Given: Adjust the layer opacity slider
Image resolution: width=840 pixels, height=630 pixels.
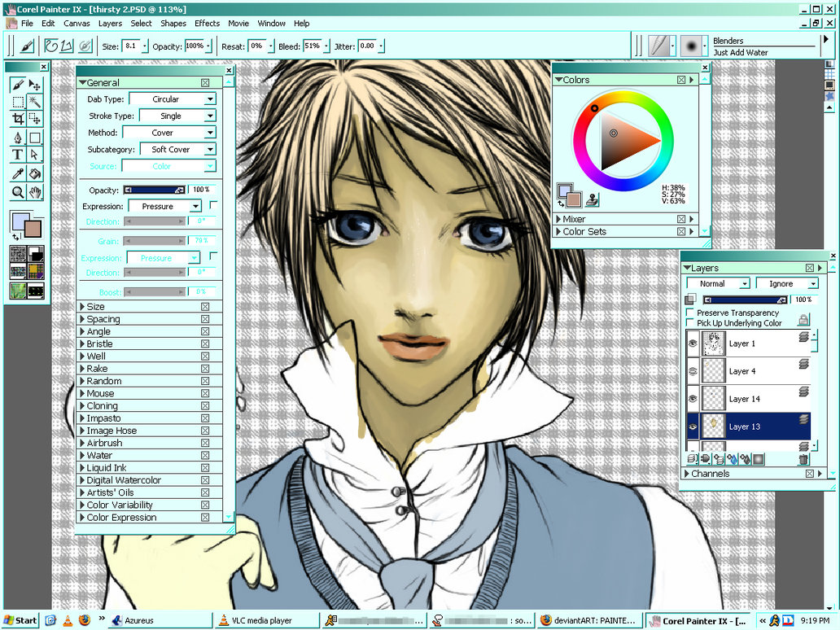Looking at the screenshot, I should pos(746,300).
